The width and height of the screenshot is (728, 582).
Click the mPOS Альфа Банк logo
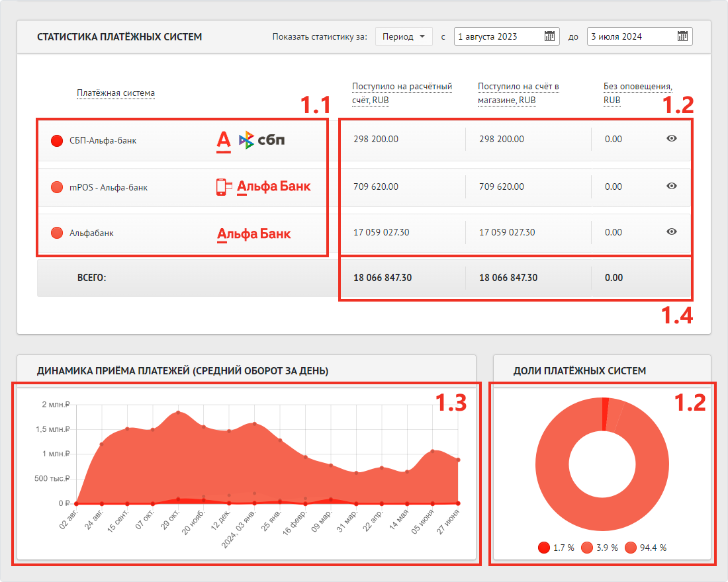263,187
